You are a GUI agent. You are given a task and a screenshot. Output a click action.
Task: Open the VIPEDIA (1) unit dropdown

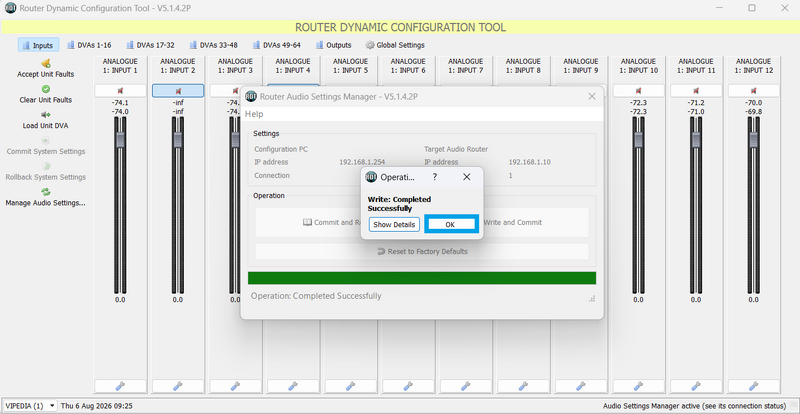pos(30,406)
